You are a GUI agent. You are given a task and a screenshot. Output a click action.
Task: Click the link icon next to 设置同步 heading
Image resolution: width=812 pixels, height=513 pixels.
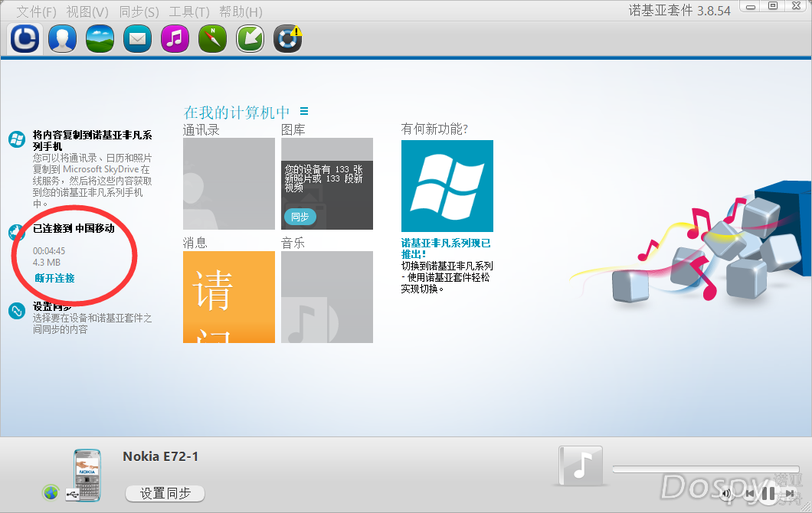17,311
